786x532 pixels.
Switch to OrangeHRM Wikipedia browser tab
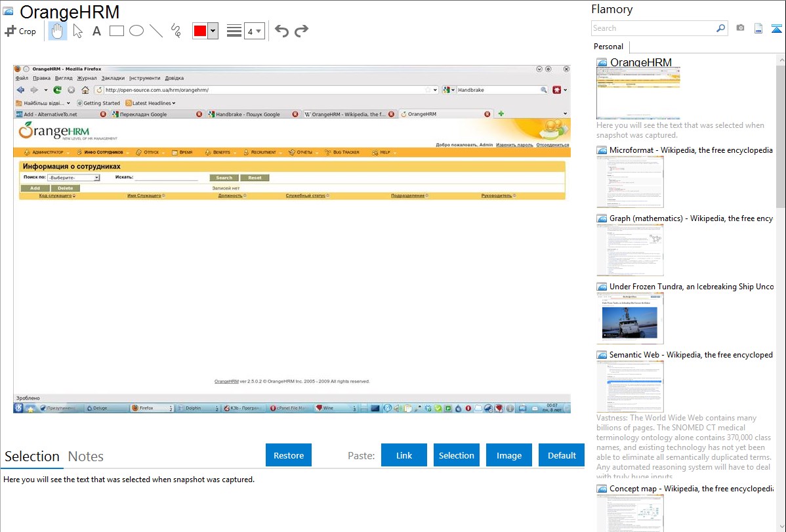coord(349,114)
